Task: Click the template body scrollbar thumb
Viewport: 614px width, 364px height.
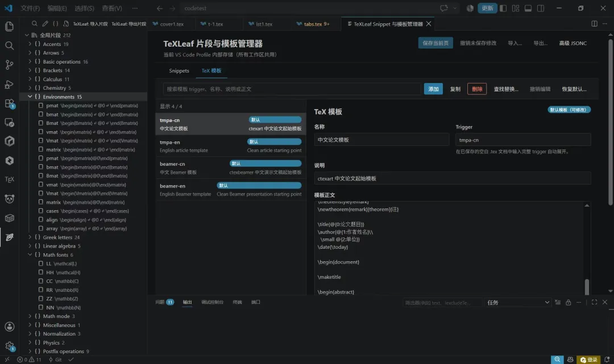Action: (x=587, y=287)
